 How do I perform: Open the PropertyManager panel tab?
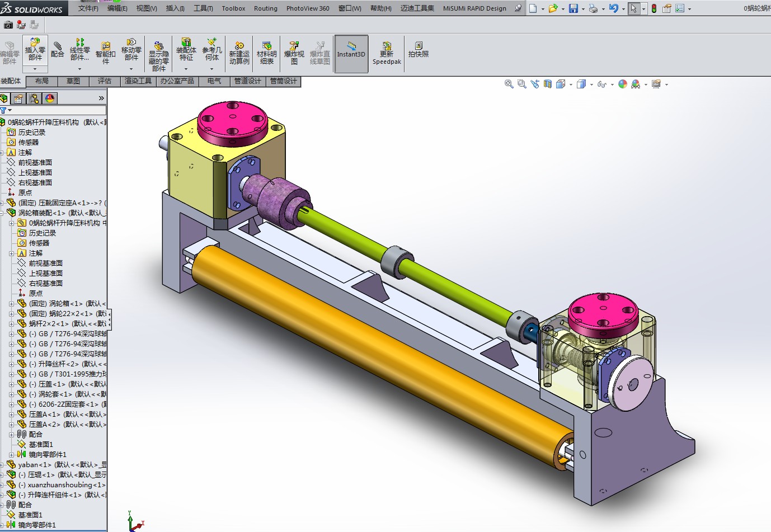[x=18, y=98]
